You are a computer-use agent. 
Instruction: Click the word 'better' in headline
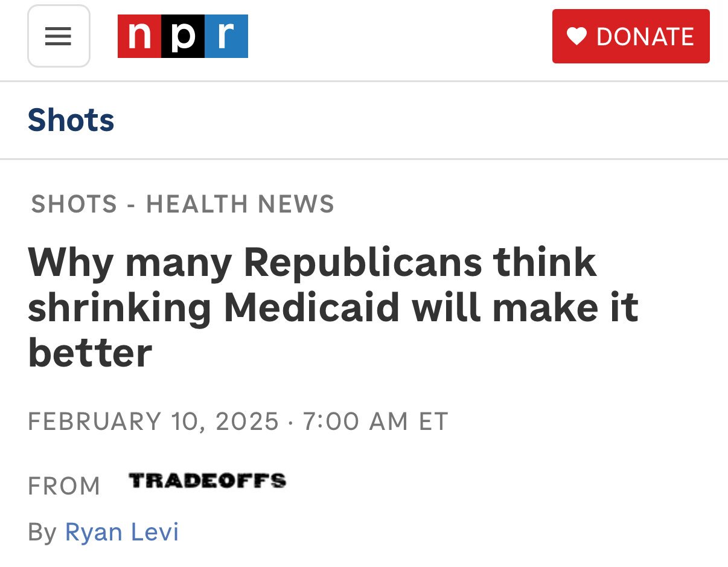coord(90,353)
